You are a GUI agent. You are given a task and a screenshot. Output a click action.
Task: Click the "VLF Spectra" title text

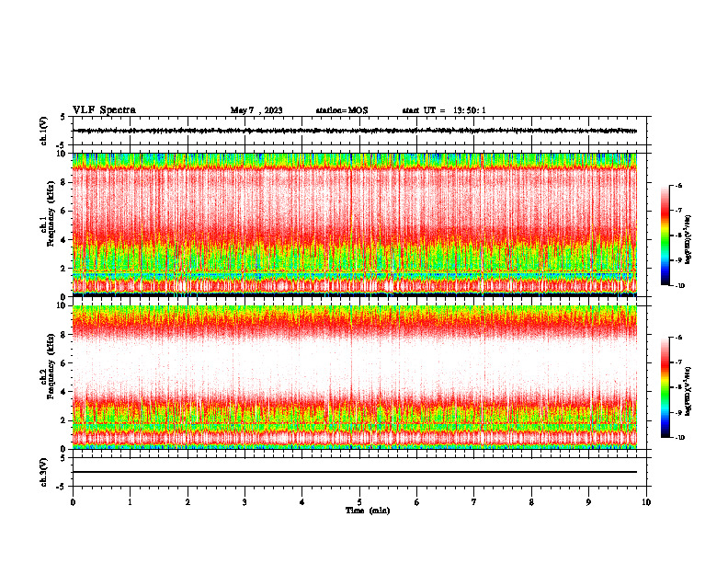coord(104,110)
